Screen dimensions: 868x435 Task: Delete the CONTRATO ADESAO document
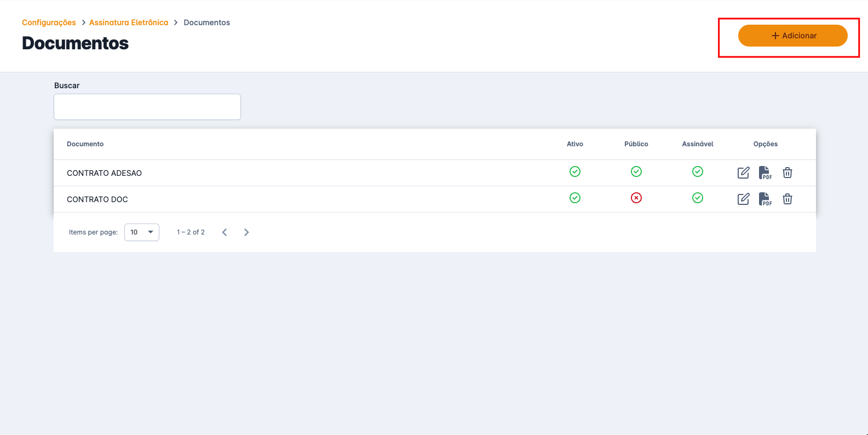point(787,173)
